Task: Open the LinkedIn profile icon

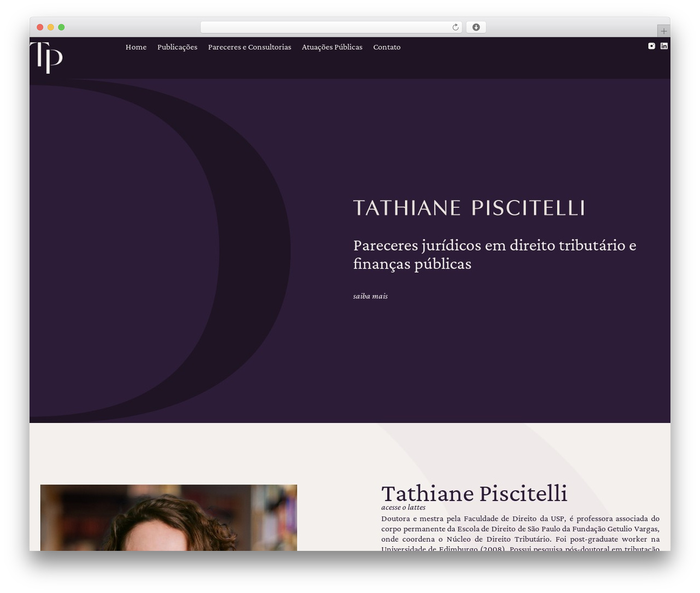Action: pos(664,46)
